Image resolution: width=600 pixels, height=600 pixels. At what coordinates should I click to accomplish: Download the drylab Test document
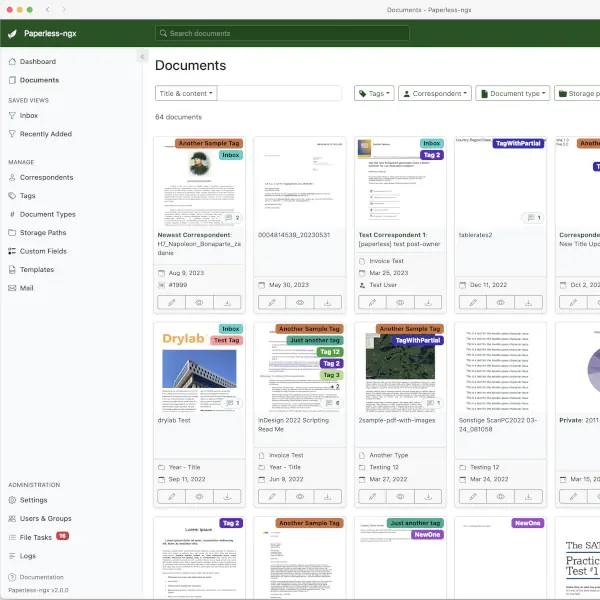click(x=228, y=496)
